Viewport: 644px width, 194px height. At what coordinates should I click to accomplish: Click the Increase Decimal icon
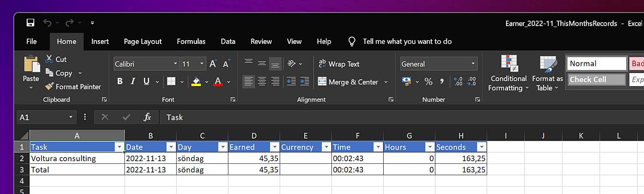[458, 81]
